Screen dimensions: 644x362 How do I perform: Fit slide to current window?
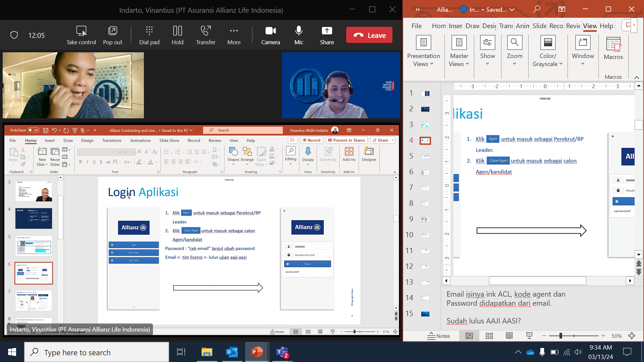click(632, 336)
